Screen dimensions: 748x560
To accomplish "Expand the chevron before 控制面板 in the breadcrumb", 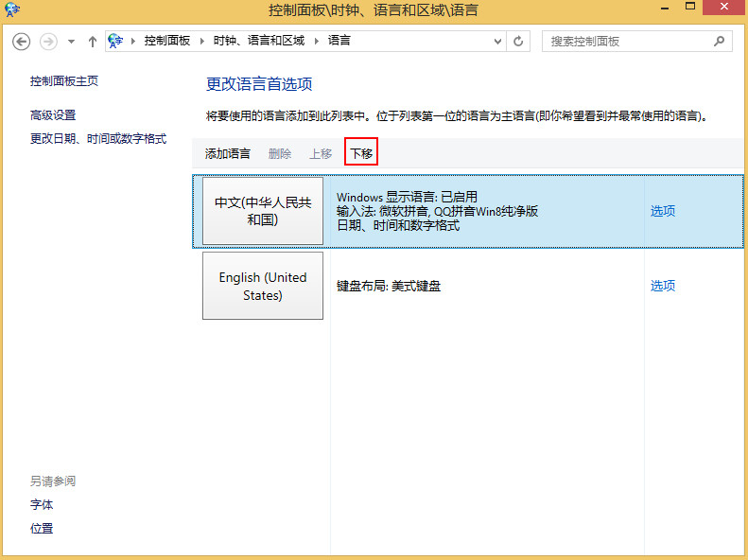I will [x=133, y=41].
